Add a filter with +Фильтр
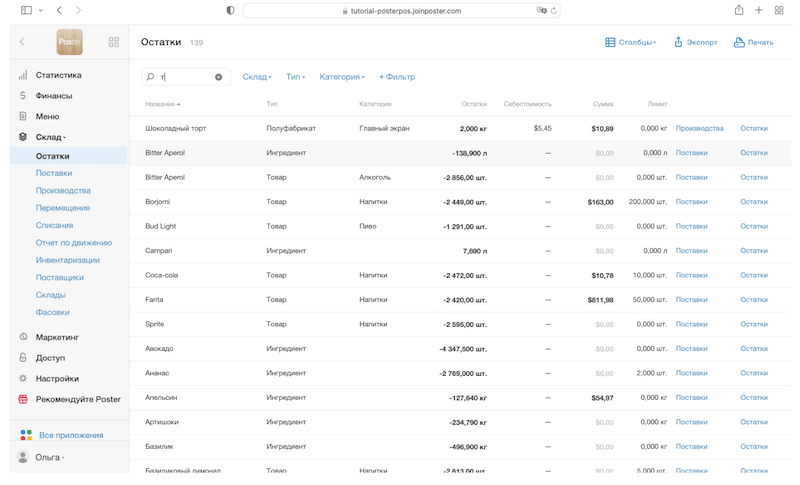Viewport: 800px width, 485px height. [397, 77]
